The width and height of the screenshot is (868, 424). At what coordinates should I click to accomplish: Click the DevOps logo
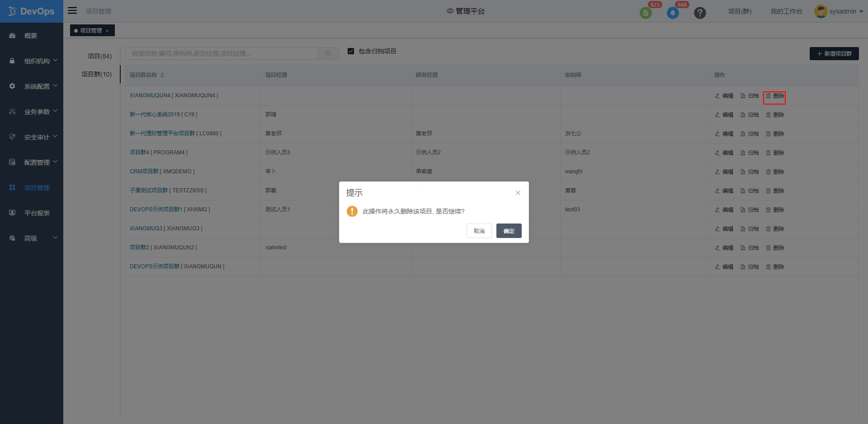pyautogui.click(x=32, y=11)
